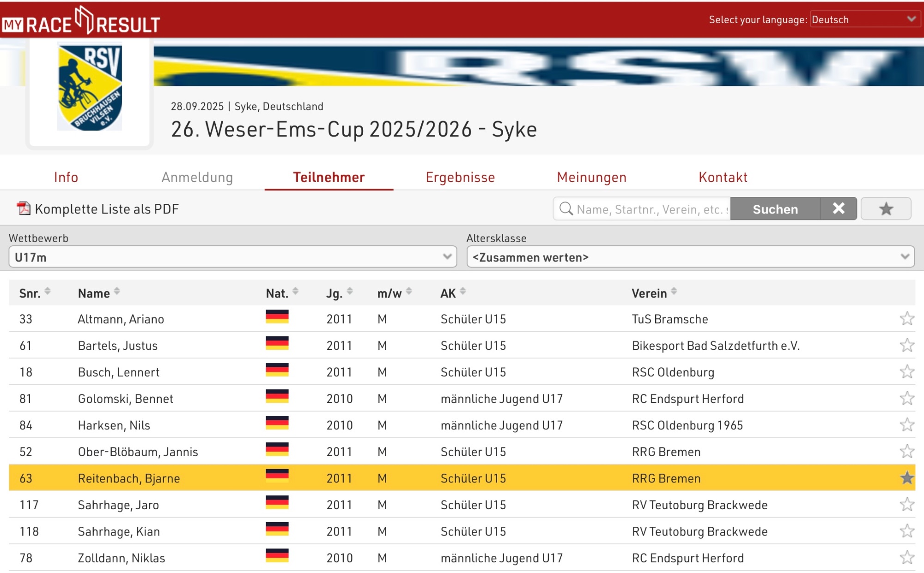Image resolution: width=924 pixels, height=573 pixels.
Task: Sort by Jg. column arrows
Action: pos(350,292)
